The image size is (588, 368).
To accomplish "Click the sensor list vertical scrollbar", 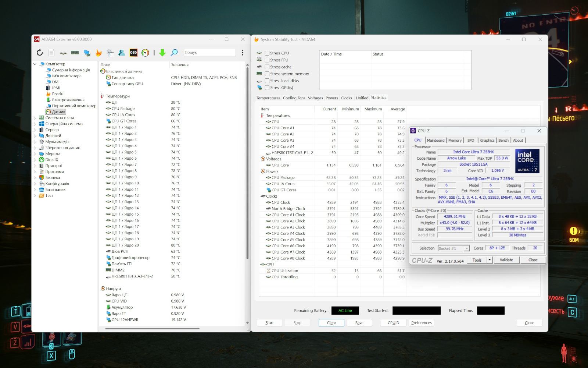I will click(x=247, y=162).
